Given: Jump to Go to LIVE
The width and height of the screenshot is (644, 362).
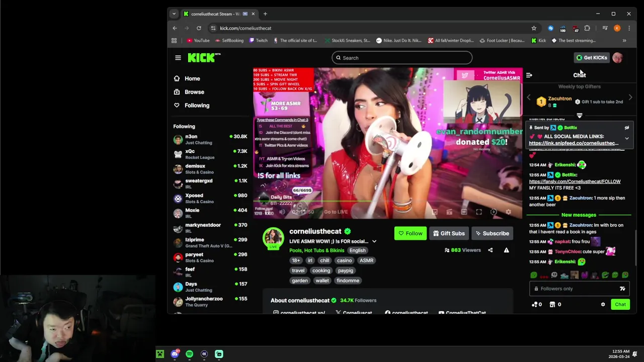Looking at the screenshot, I should tap(336, 212).
